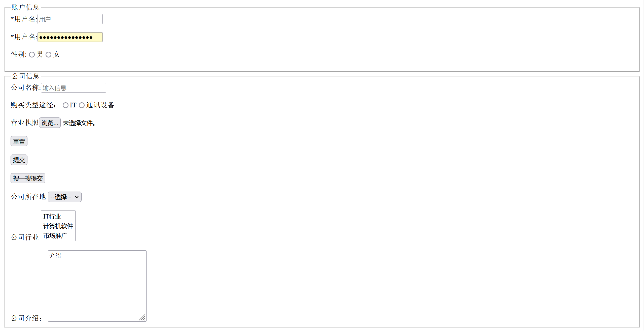
Task: Select the 男 gender radio button
Action: 32,55
